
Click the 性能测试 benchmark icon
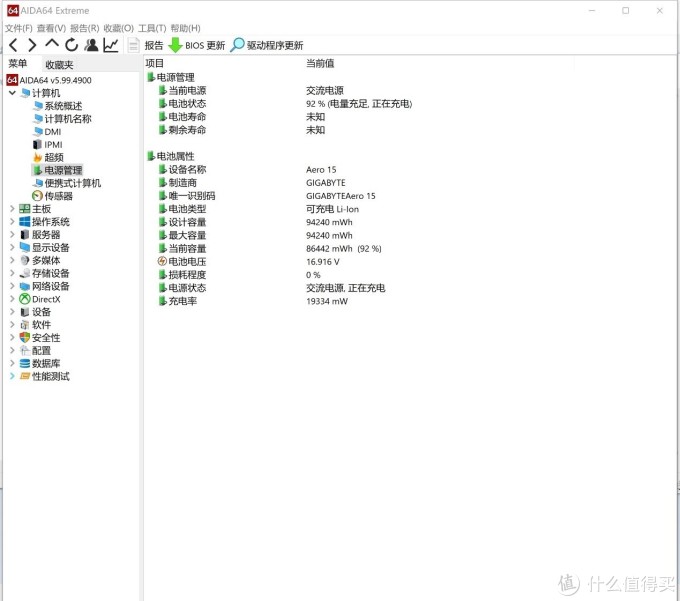[25, 376]
